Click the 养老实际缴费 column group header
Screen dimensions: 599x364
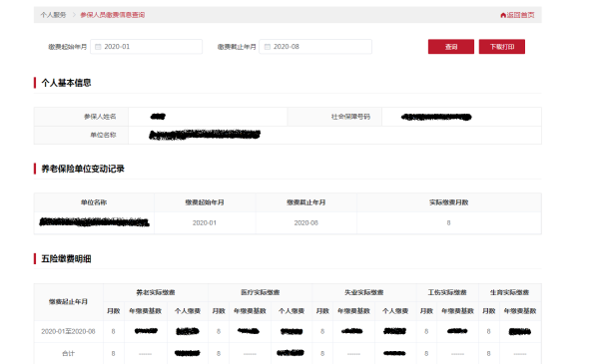(156, 292)
